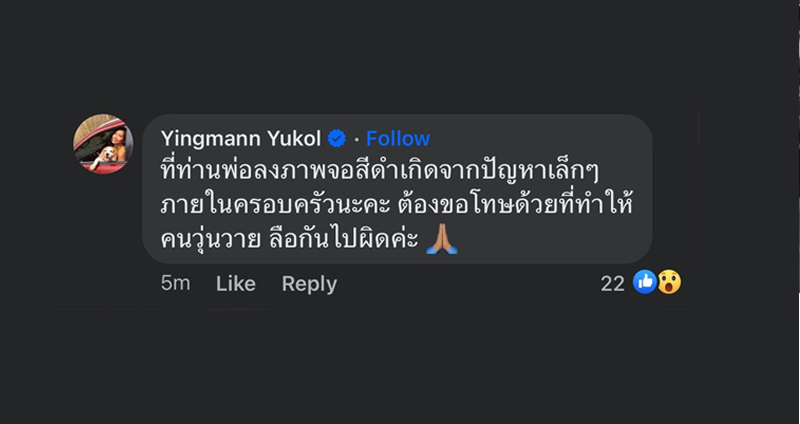Image resolution: width=800 pixels, height=424 pixels.
Task: Click the blue verified badge icon
Action: [x=338, y=139]
